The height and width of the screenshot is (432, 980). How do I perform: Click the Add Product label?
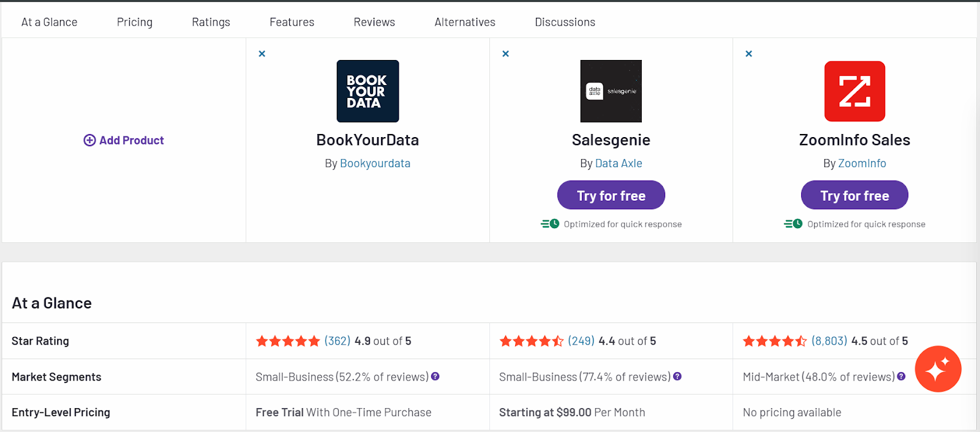132,140
